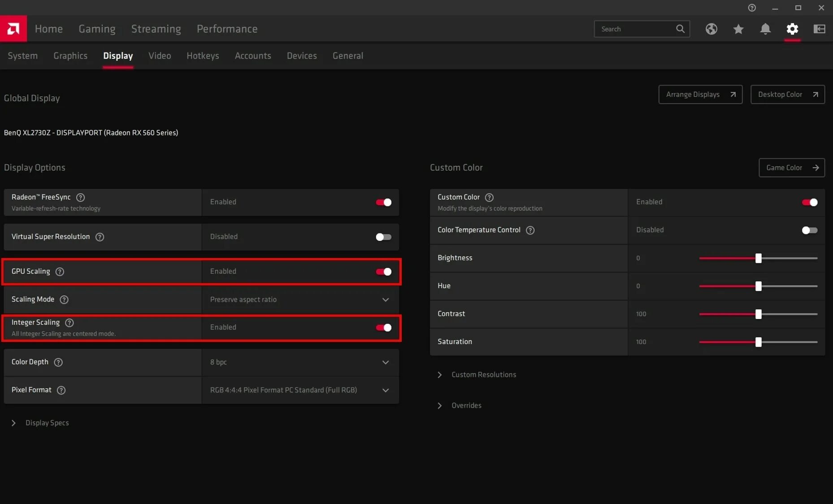Click the Desktop Color button
Screen dimensions: 833x504
click(x=788, y=95)
